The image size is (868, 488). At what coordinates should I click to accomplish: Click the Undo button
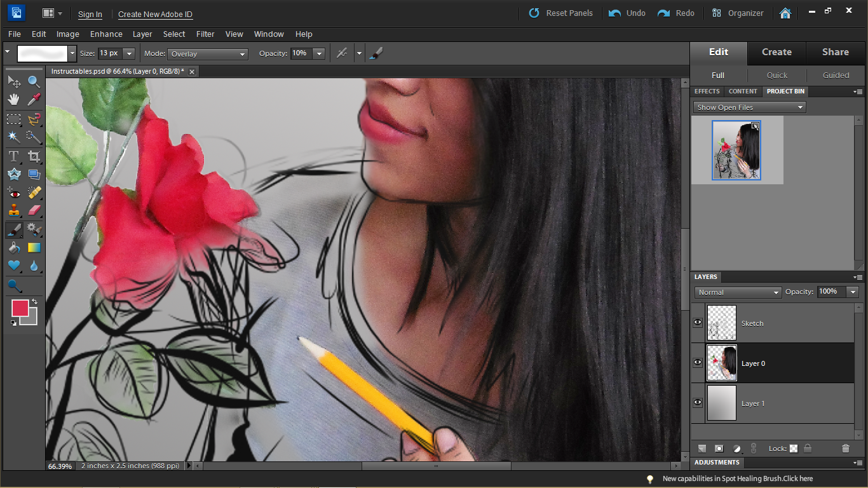(x=627, y=13)
